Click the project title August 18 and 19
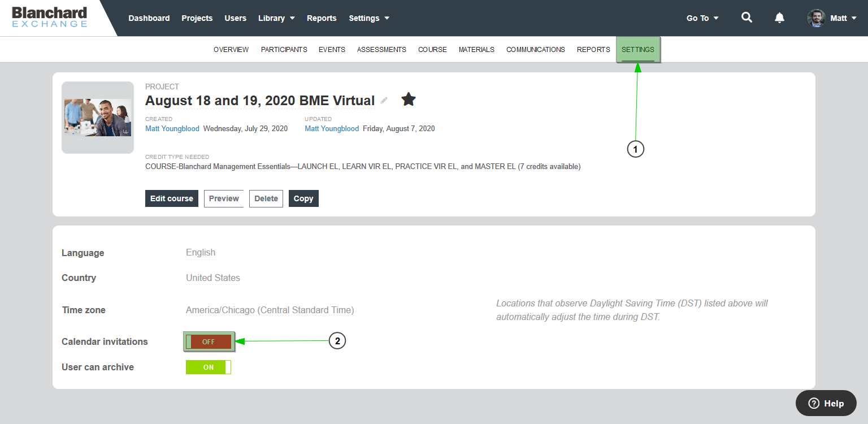The width and height of the screenshot is (868, 424). click(260, 101)
